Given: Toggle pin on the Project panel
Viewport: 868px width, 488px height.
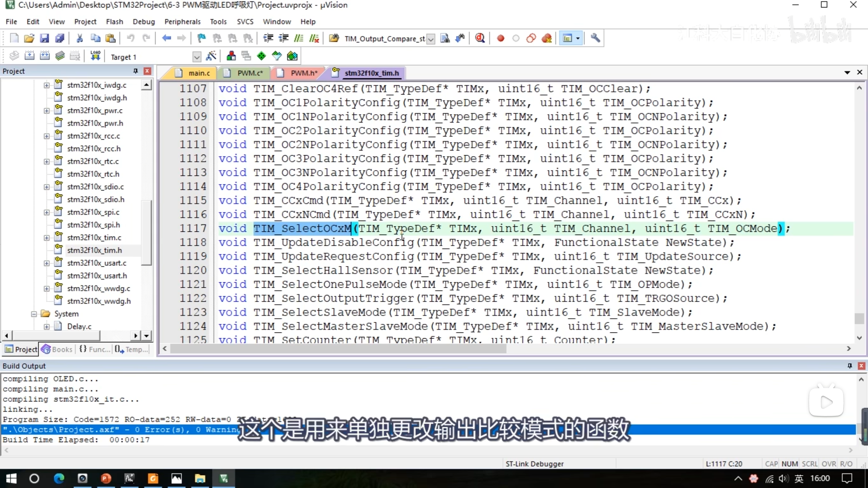Looking at the screenshot, I should click(135, 71).
